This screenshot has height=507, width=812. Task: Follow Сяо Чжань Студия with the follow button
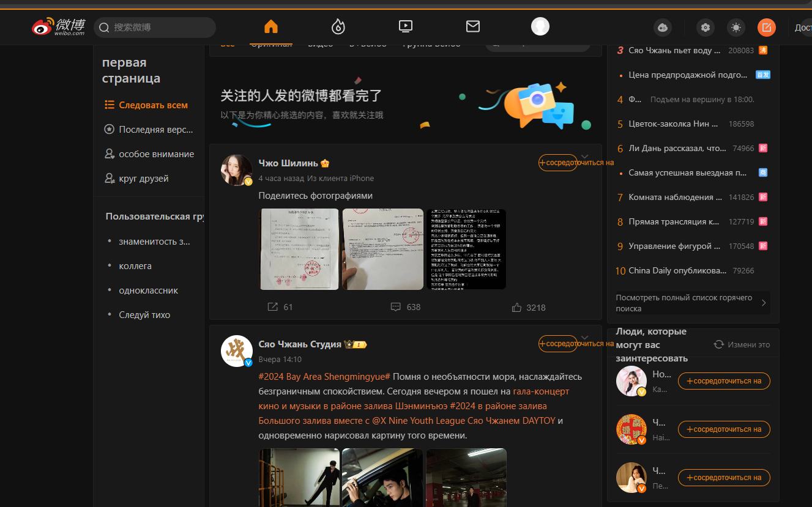tap(557, 344)
